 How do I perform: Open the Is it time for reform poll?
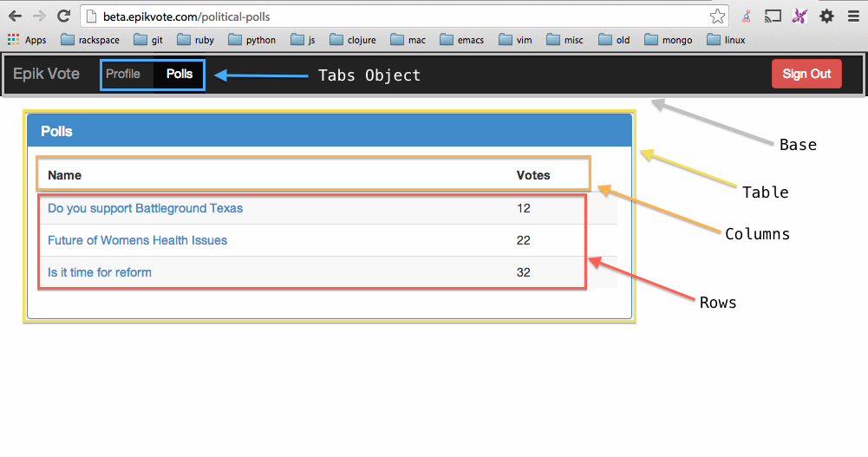pos(100,272)
